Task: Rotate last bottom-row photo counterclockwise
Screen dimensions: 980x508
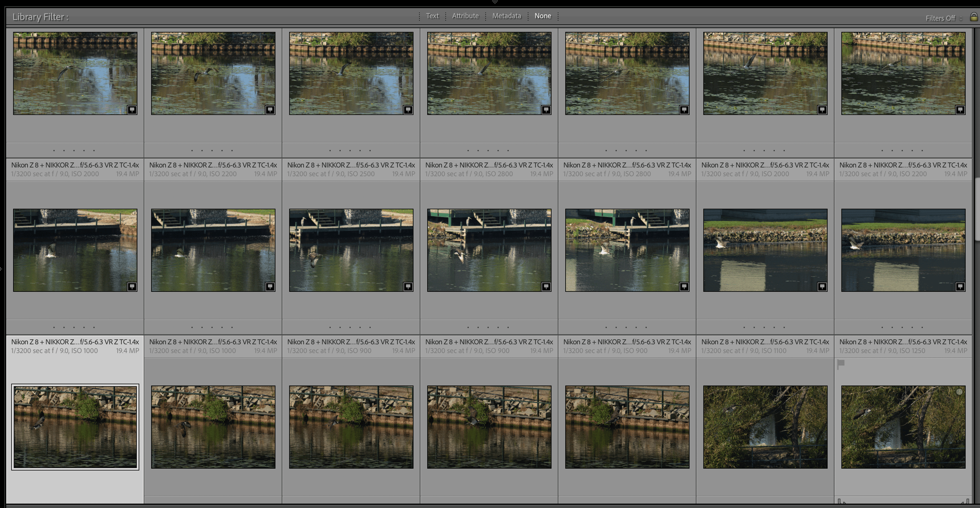Action: (x=841, y=501)
